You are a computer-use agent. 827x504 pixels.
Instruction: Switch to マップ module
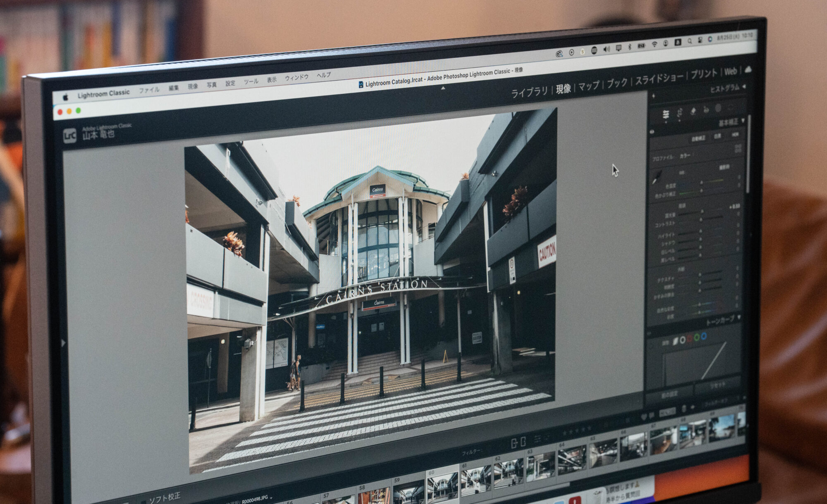(x=589, y=86)
